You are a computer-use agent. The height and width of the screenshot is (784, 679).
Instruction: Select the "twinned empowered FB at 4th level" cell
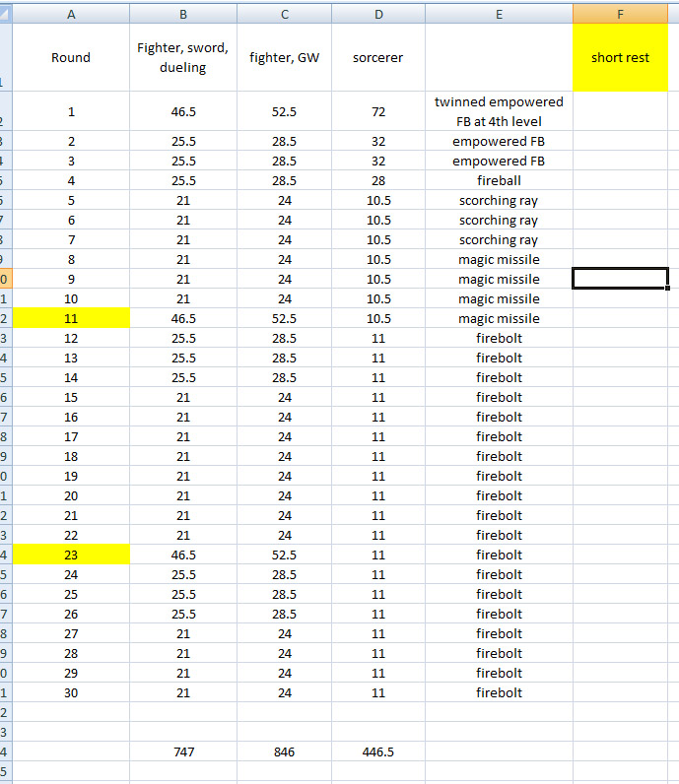[499, 111]
